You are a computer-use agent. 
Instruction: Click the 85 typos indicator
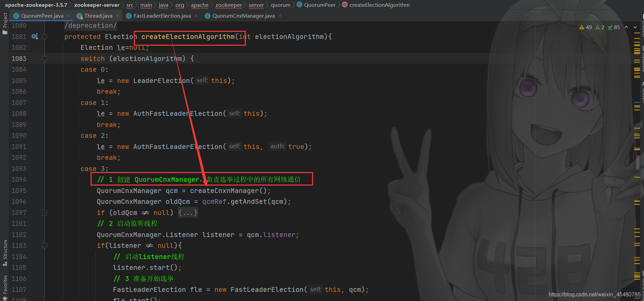(x=614, y=27)
